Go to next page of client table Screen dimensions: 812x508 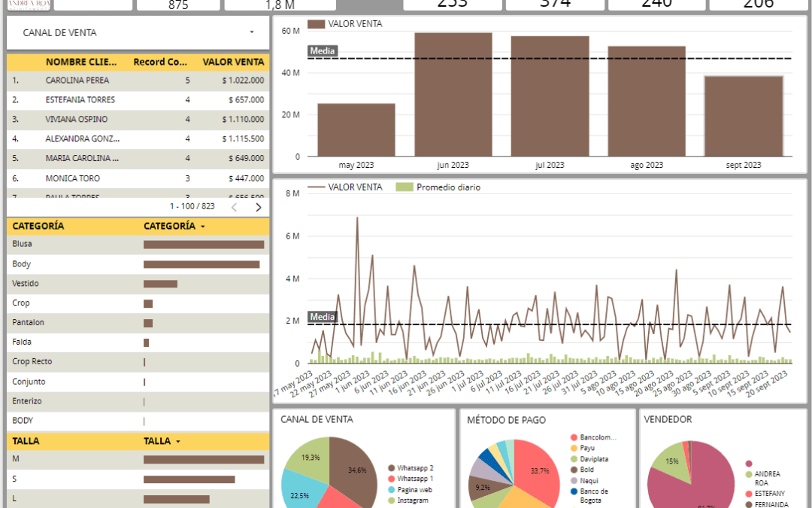(258, 207)
